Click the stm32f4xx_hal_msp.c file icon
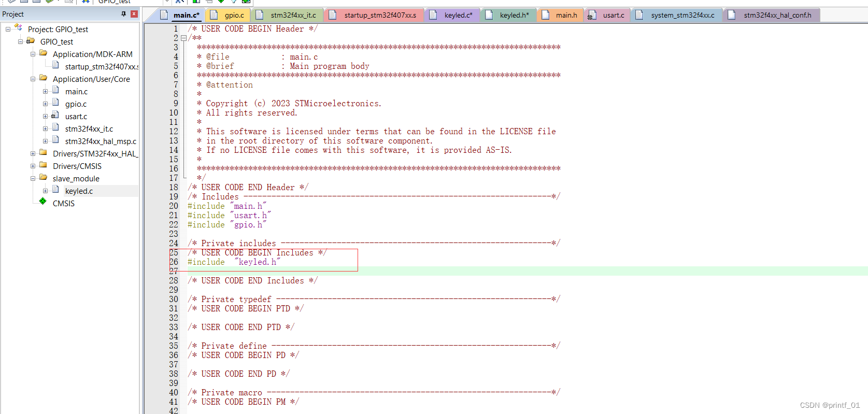Image resolution: width=868 pixels, height=414 pixels. point(55,140)
